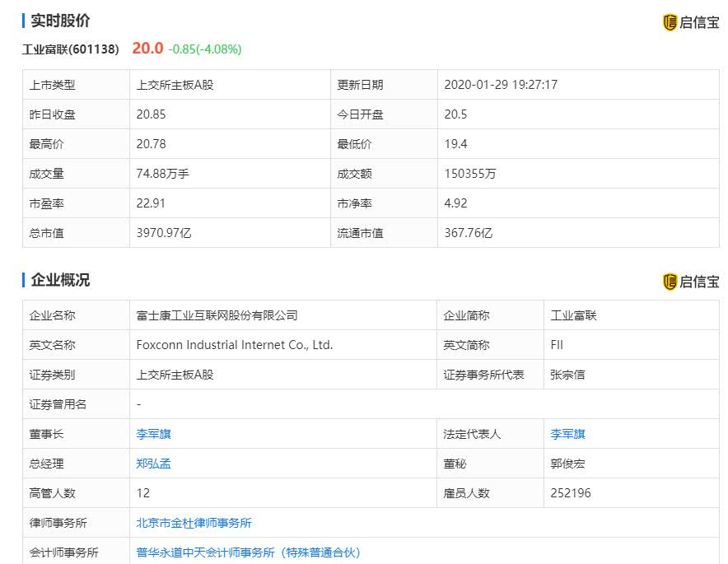Click the price change -0.85(-4.08%)
728x564 pixels.
(x=205, y=49)
